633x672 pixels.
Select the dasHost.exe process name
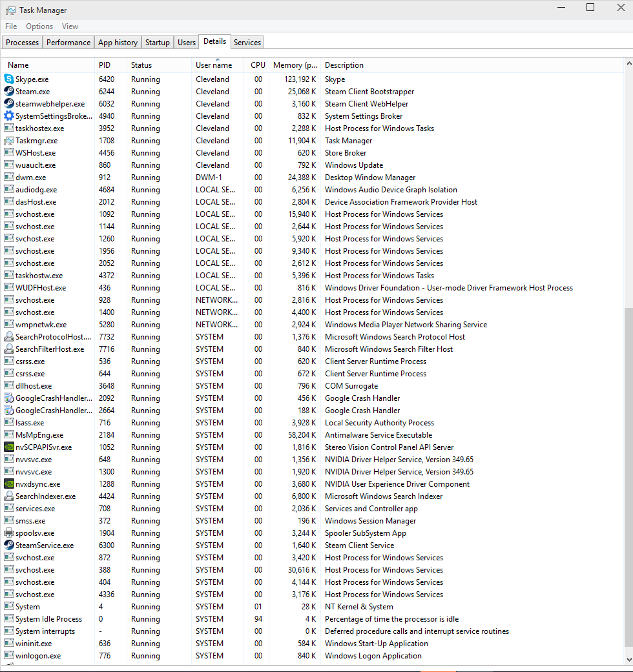36,202
